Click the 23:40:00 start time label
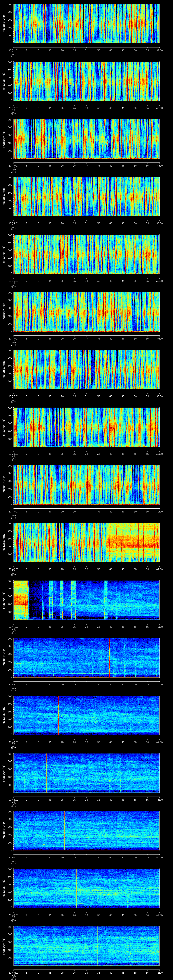Viewport: 173px width, 980px height. coord(13,569)
